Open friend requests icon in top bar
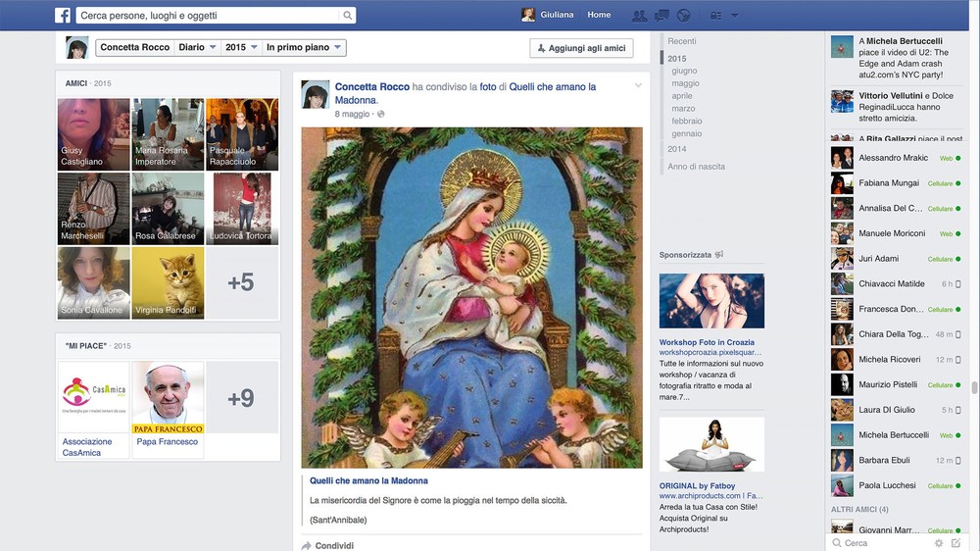Screen dimensions: 980x551 click(x=639, y=16)
